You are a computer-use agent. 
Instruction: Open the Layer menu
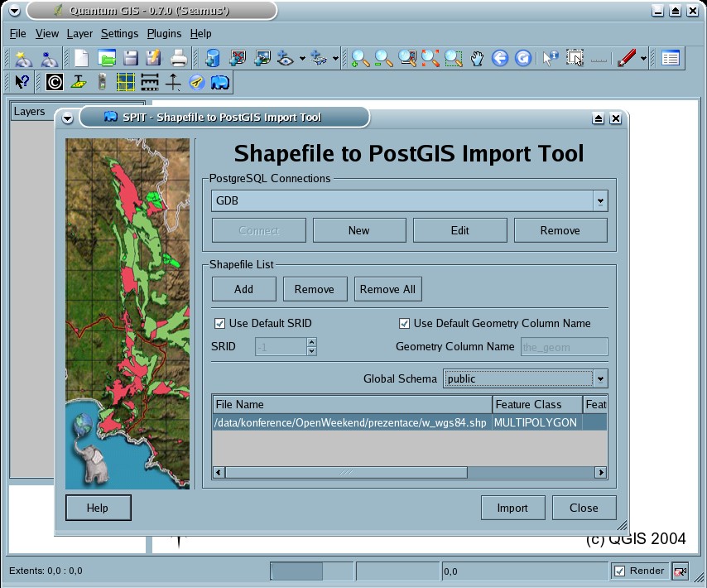coord(79,34)
